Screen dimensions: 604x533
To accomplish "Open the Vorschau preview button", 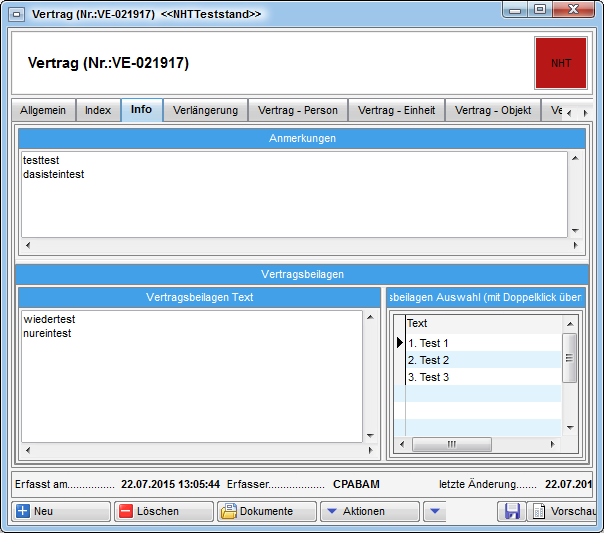I will pyautogui.click(x=564, y=511).
